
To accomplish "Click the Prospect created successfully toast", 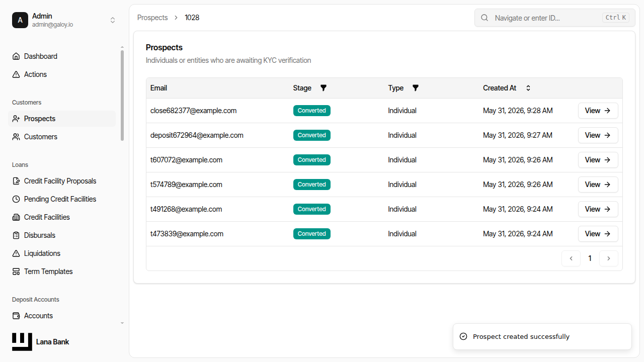I will click(542, 336).
